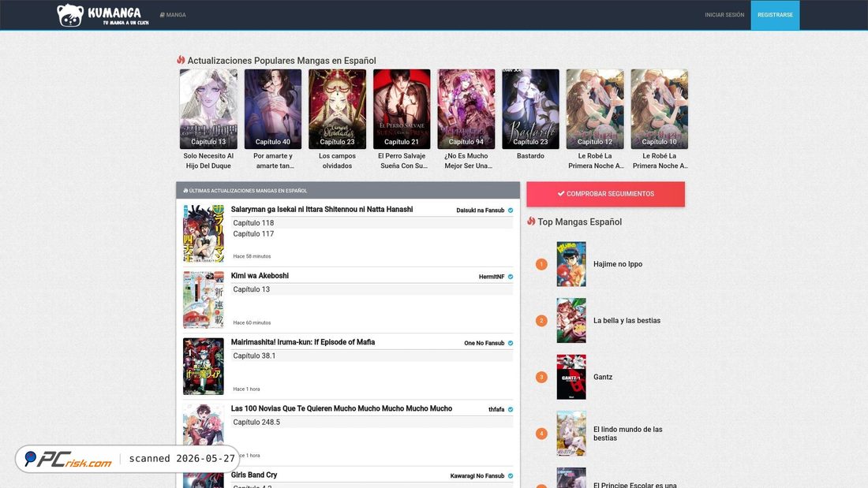Click verified badge next to Kawaragi No Fansub

[511, 476]
